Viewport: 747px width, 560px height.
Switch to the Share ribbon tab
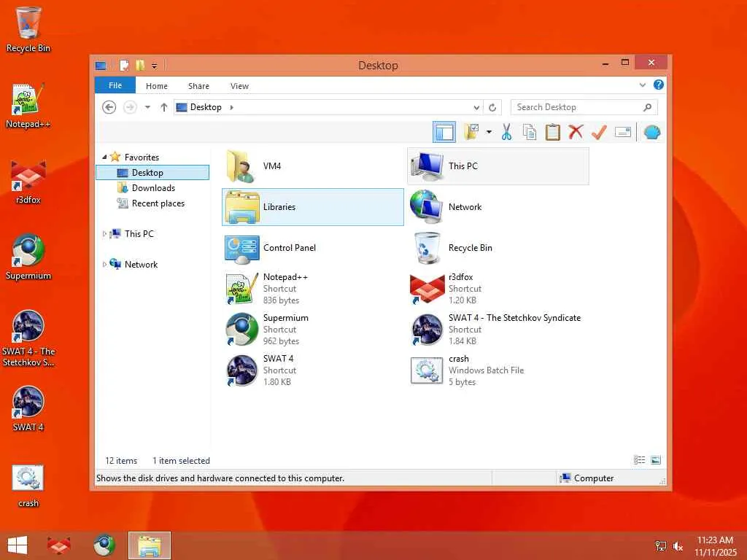tap(198, 86)
